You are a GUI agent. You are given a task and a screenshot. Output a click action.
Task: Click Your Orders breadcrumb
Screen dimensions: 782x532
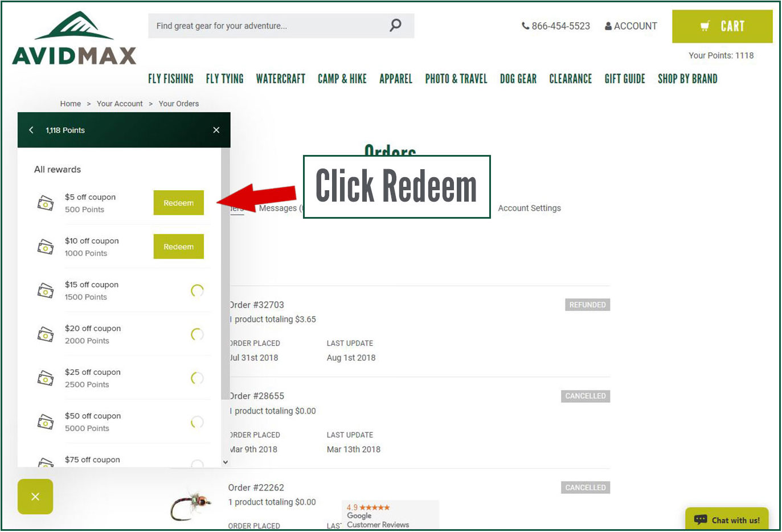point(179,104)
